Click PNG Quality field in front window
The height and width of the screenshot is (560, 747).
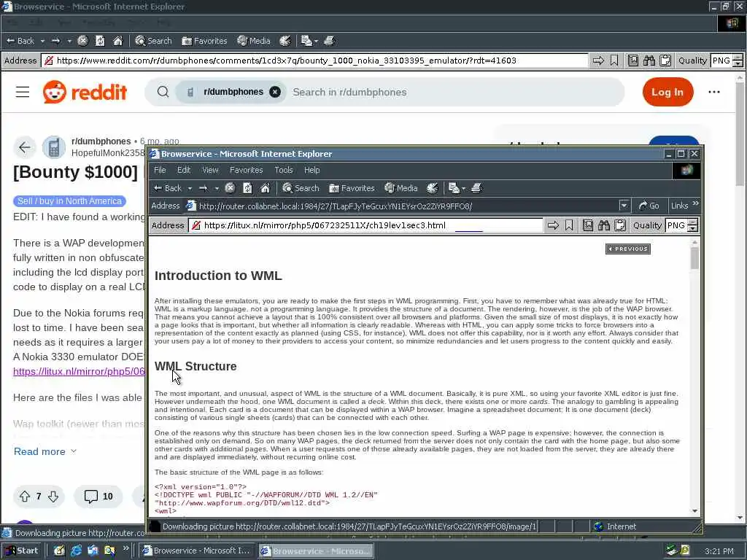click(676, 225)
